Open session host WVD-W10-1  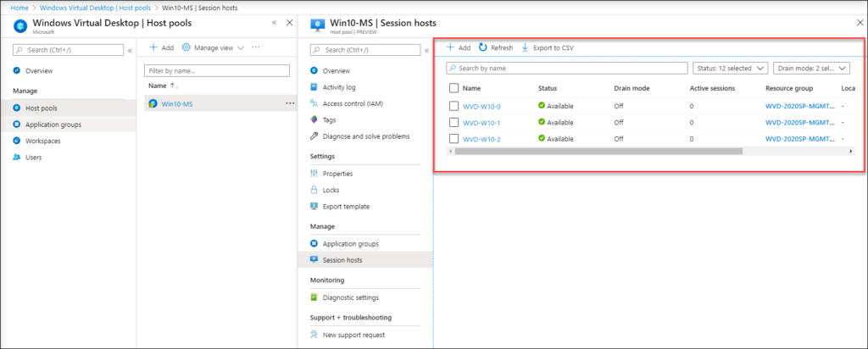(481, 123)
